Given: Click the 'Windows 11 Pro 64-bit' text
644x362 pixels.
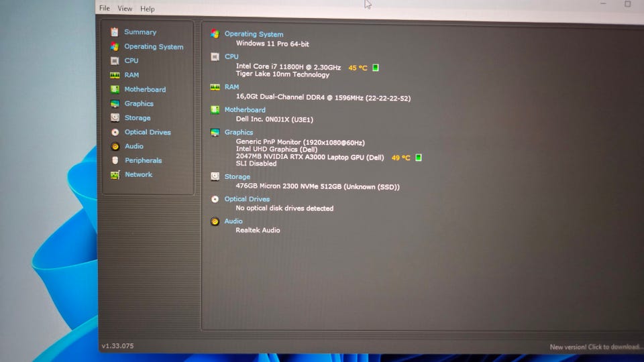Looking at the screenshot, I should pos(272,44).
